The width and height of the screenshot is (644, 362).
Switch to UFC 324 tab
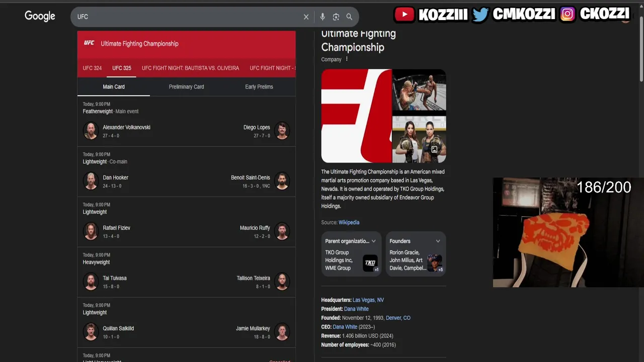(x=92, y=68)
